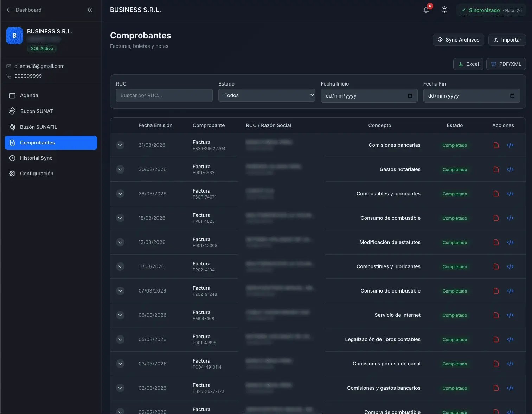This screenshot has width=532, height=414.
Task: Open the notifications bell
Action: (426, 10)
